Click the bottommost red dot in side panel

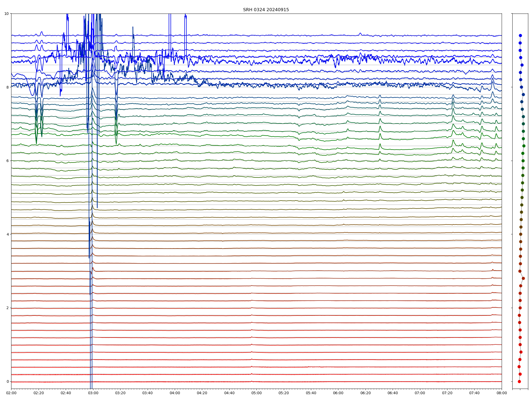pyautogui.click(x=519, y=381)
